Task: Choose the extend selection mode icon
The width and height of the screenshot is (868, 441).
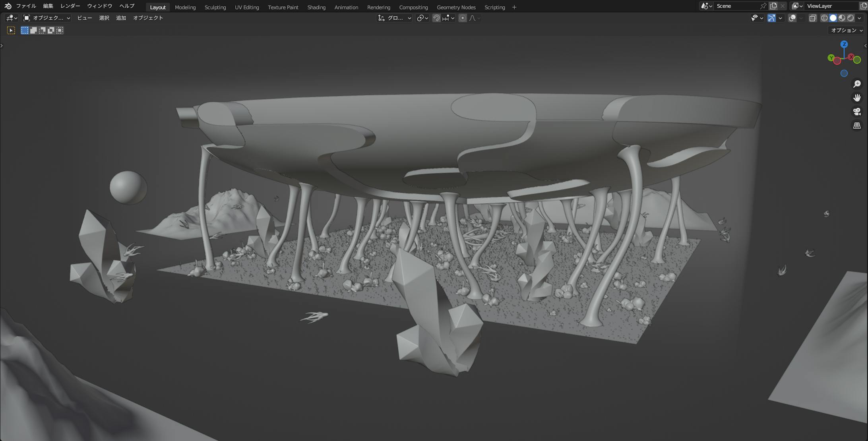Action: pos(33,30)
